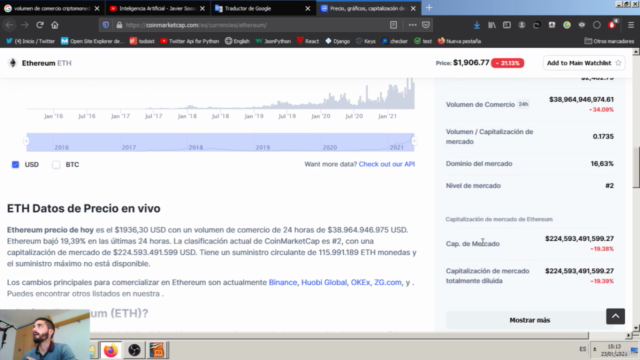Uncheck the USD checkbox
The height and width of the screenshot is (360, 640).
[x=16, y=164]
